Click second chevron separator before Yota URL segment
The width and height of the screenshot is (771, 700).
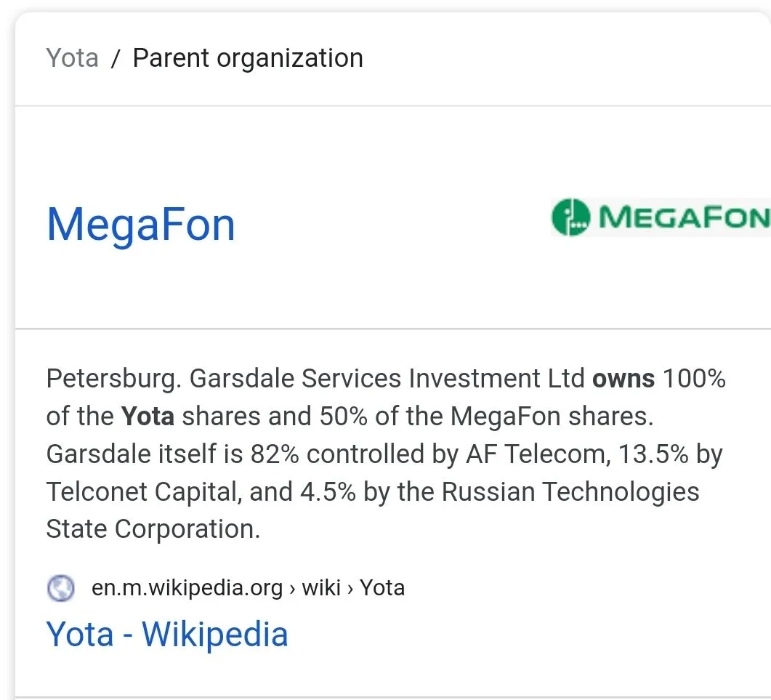coord(350,588)
